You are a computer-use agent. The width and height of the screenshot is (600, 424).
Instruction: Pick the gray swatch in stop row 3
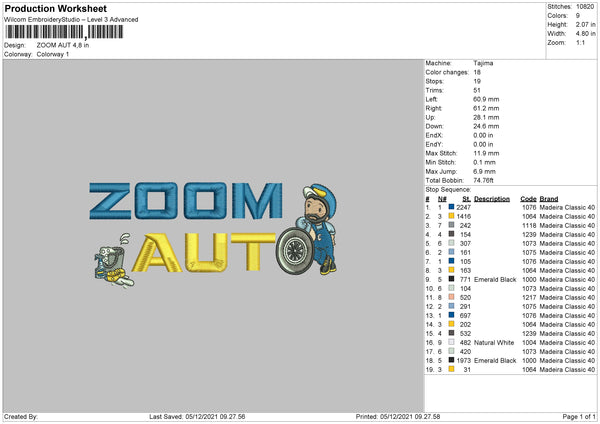click(x=452, y=225)
